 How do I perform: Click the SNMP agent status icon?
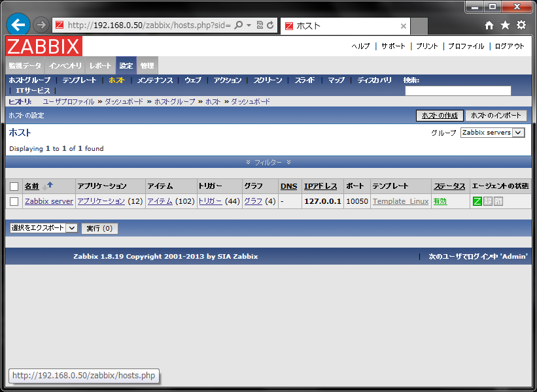pyautogui.click(x=488, y=201)
